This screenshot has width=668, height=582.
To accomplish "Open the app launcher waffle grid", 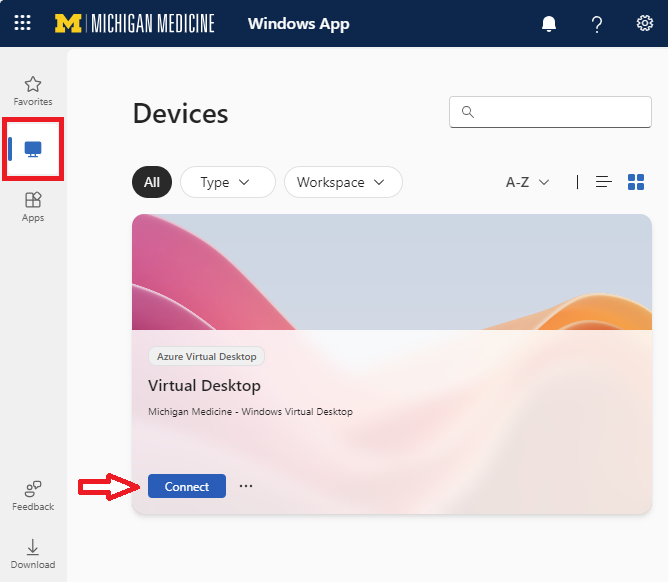I will [22, 23].
